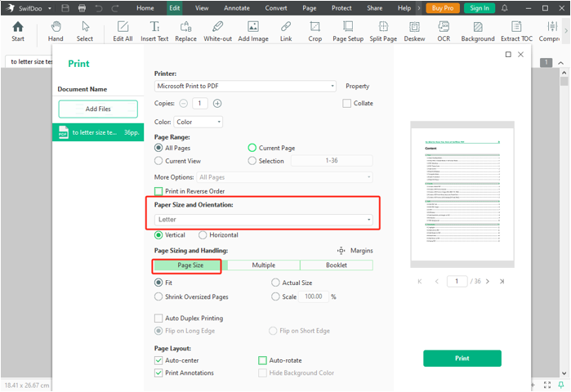Choose Shrink Oversized Pages
The width and height of the screenshot is (571, 392).
coord(158,296)
